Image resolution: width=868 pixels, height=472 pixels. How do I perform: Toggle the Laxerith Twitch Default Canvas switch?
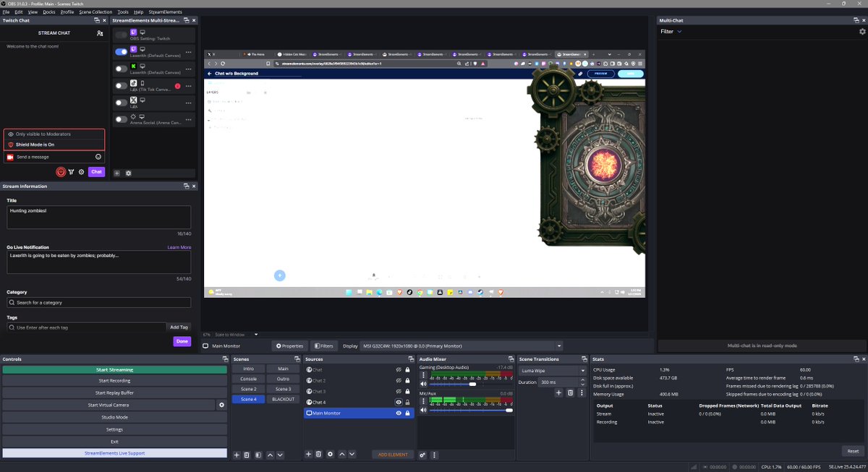coord(122,52)
